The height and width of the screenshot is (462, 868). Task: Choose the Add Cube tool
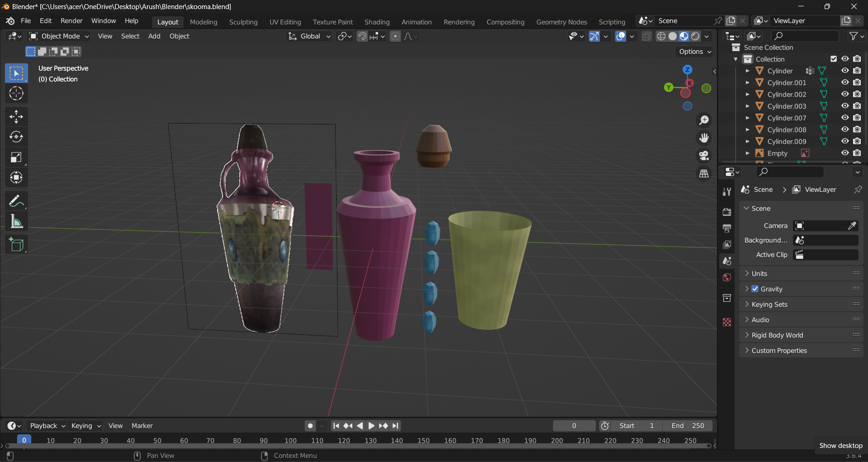click(x=16, y=244)
